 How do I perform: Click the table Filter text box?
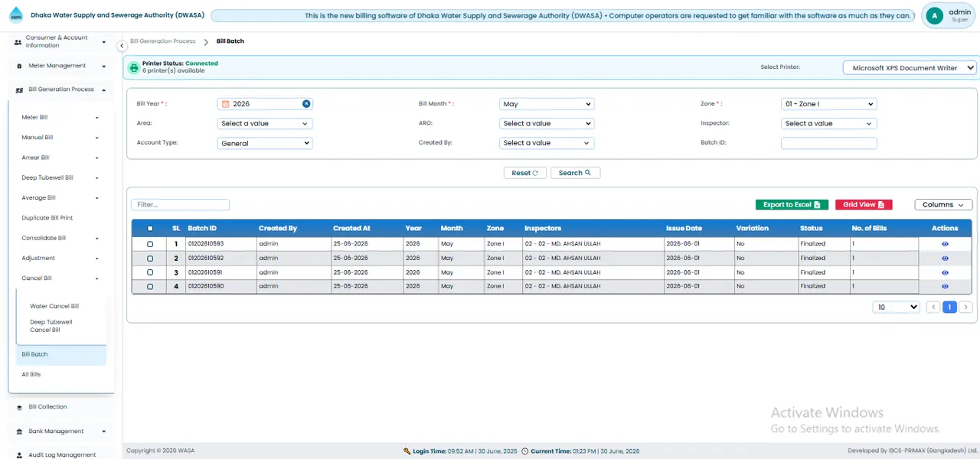click(x=181, y=205)
